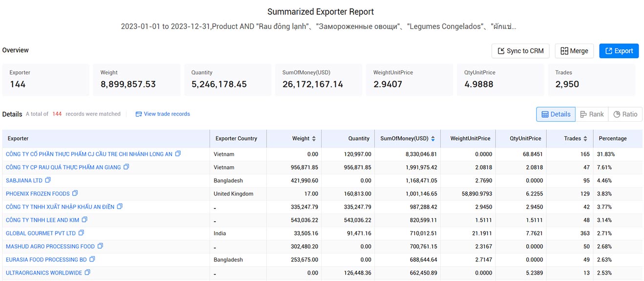Select the Details view tab
Screen dimensions: 644x281
[556, 114]
